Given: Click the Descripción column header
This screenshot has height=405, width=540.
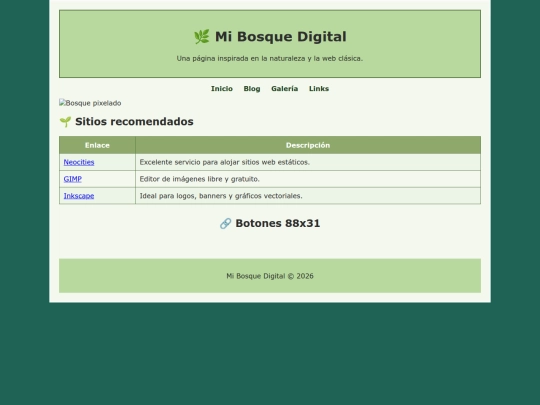Looking at the screenshot, I should (x=308, y=145).
